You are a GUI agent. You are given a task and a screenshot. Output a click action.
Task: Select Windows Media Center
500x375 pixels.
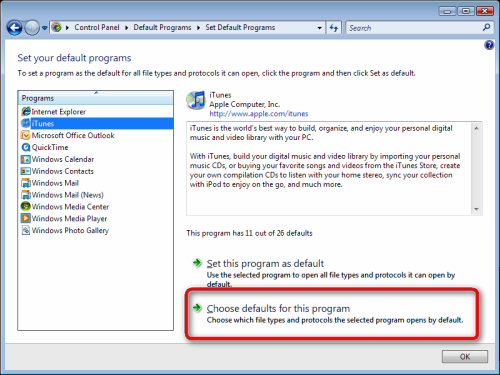coord(70,207)
